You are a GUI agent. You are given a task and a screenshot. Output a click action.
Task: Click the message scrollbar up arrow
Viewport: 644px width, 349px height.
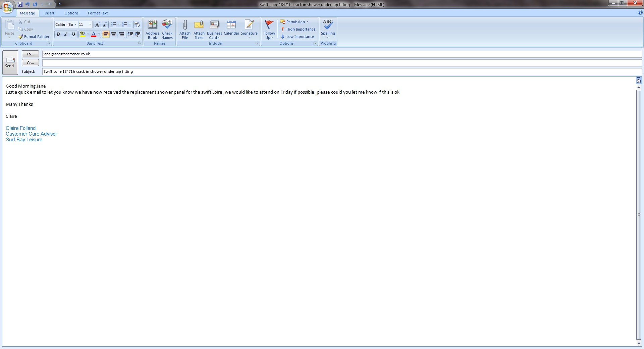[639, 87]
